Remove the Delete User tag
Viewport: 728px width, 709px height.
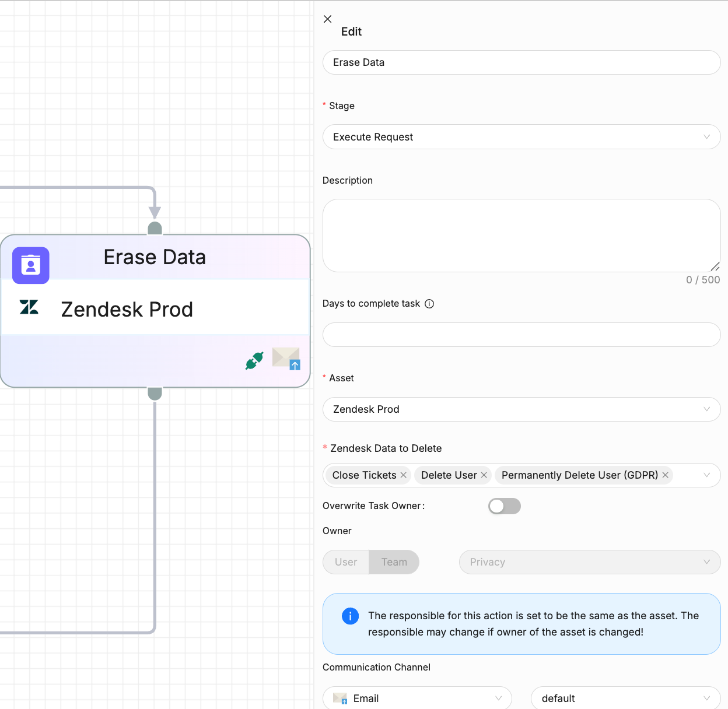tap(484, 475)
